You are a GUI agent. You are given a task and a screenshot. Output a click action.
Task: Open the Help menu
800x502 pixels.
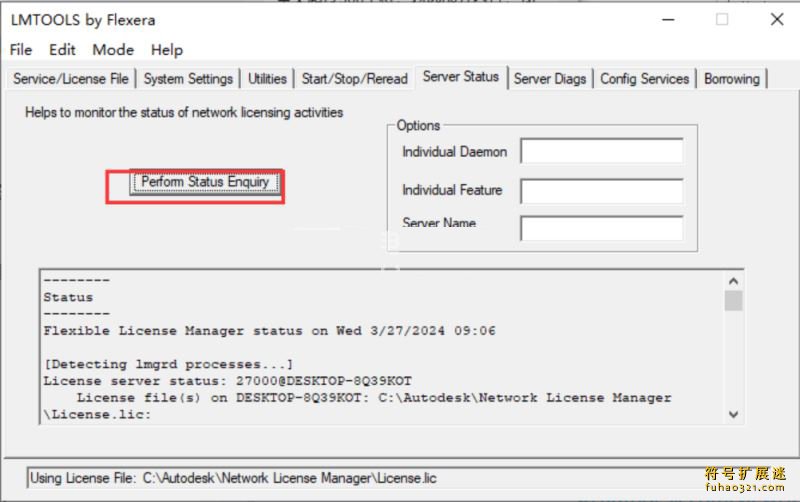point(167,50)
